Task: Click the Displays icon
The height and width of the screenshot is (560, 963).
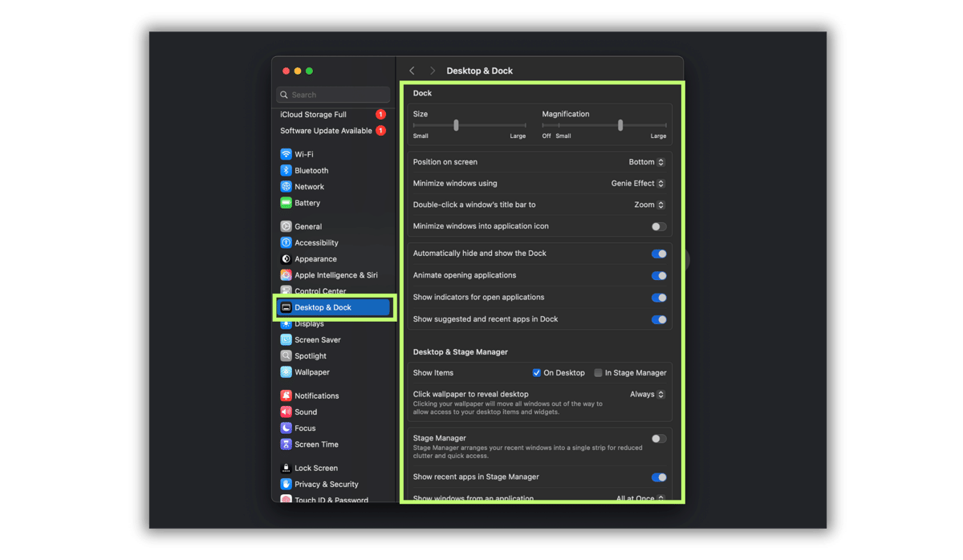Action: pyautogui.click(x=286, y=324)
